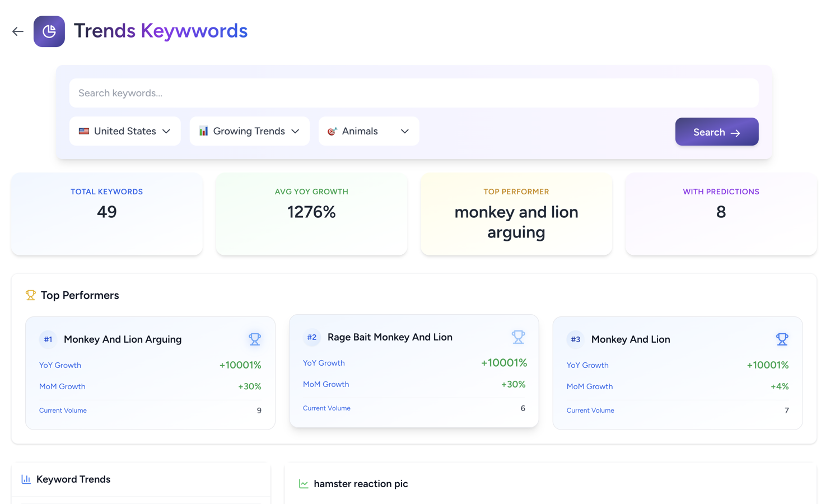Viewport: 835px width, 504px height.
Task: Click trophy icon on Monkey And Lion Arguing card
Action: click(x=254, y=339)
